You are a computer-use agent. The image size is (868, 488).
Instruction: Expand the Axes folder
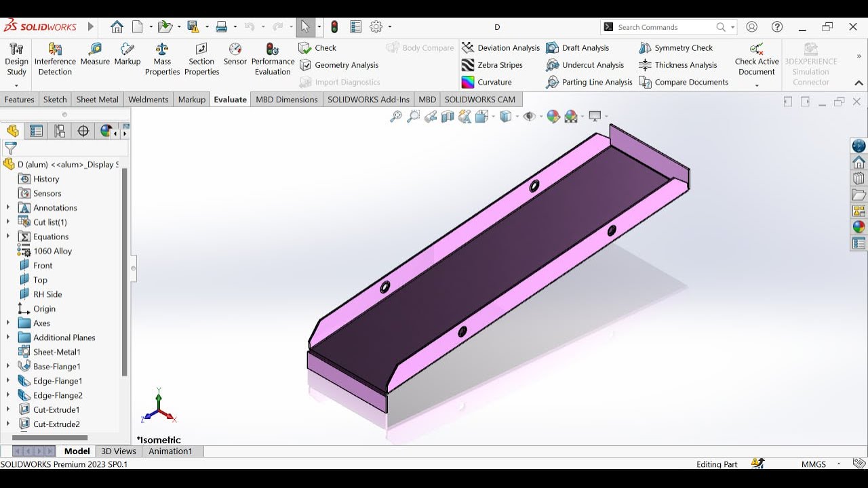8,323
